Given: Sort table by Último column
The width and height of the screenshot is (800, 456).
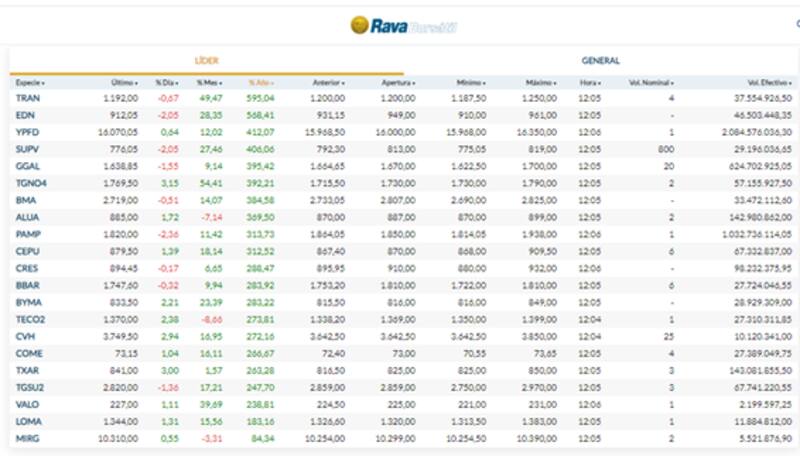Looking at the screenshot, I should tap(123, 82).
